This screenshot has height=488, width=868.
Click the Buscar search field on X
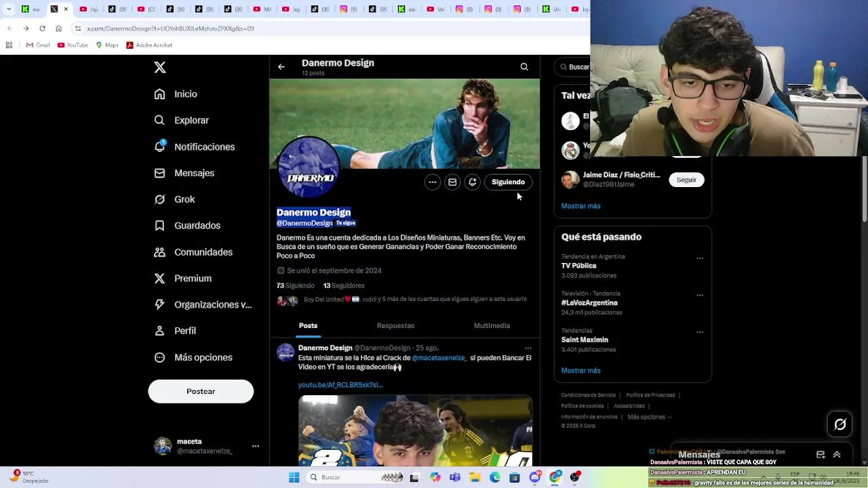(x=573, y=67)
